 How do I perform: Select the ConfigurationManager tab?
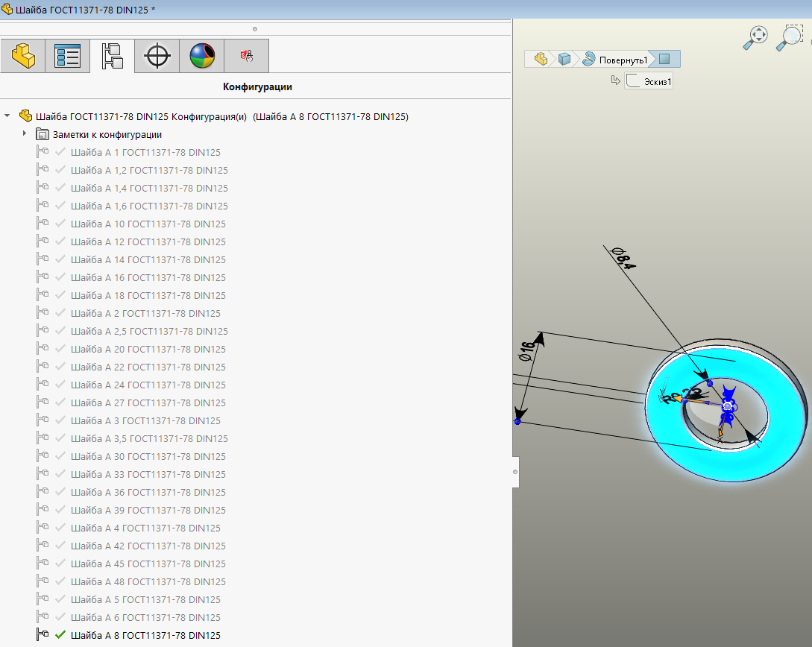112,56
